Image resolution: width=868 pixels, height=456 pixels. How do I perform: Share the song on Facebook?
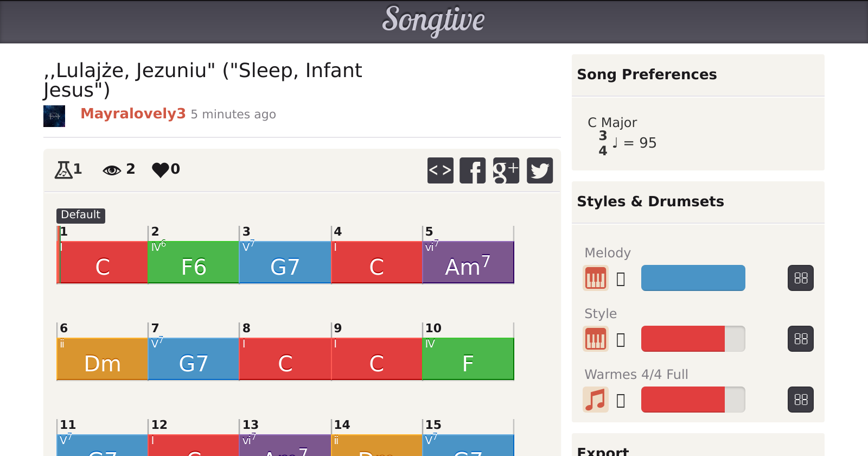(x=473, y=170)
